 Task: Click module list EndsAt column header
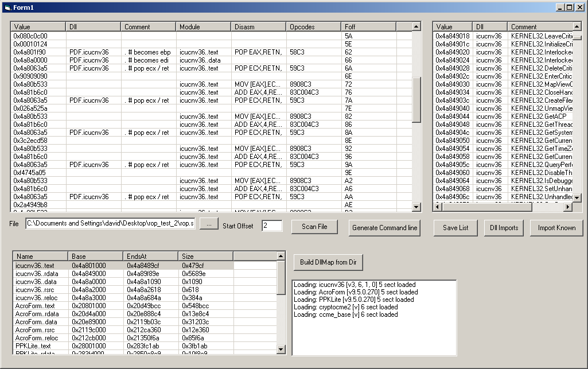(151, 256)
